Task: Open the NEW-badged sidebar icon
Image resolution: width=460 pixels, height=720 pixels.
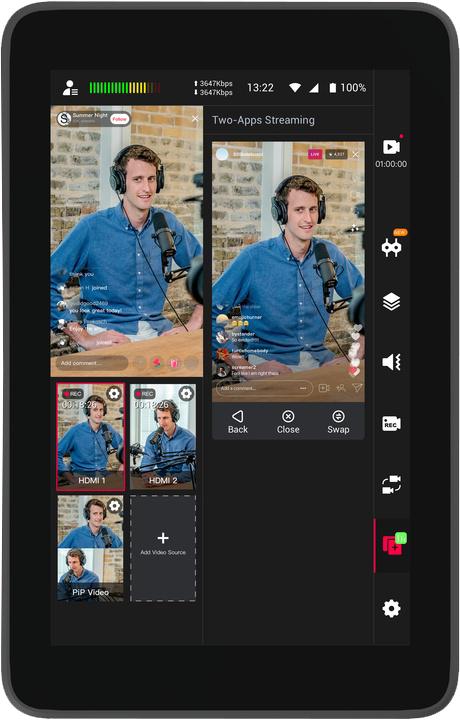Action: click(392, 248)
